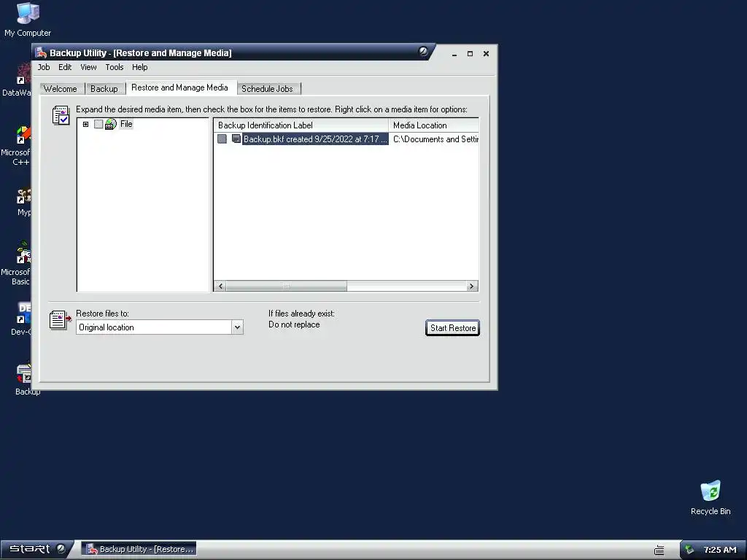747x560 pixels.
Task: Check the Backup.bkf entry checkbox
Action: pyautogui.click(x=222, y=139)
